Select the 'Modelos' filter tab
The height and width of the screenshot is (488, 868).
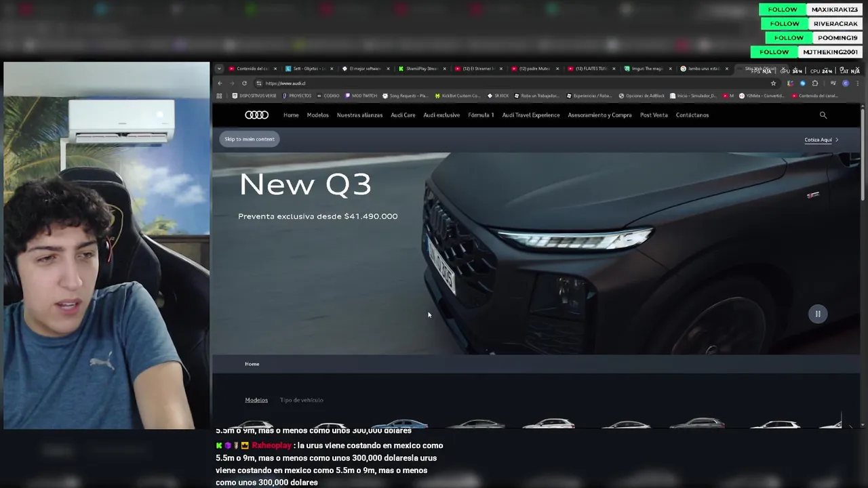click(x=256, y=400)
